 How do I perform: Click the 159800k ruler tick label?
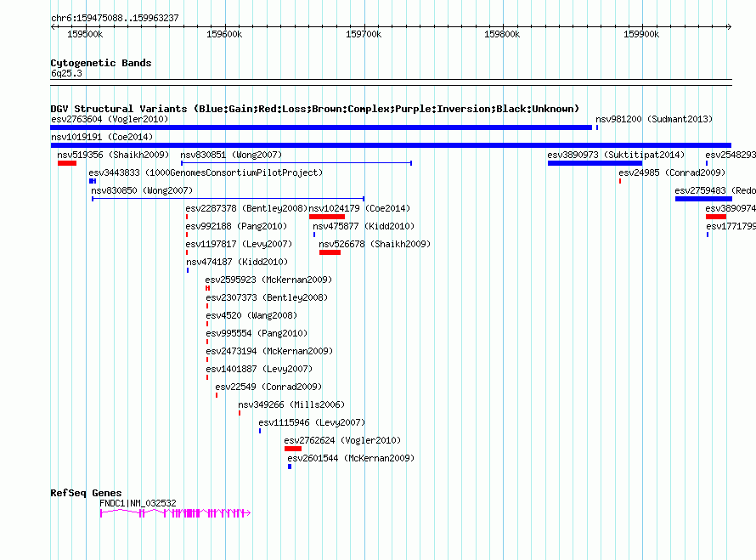point(502,34)
